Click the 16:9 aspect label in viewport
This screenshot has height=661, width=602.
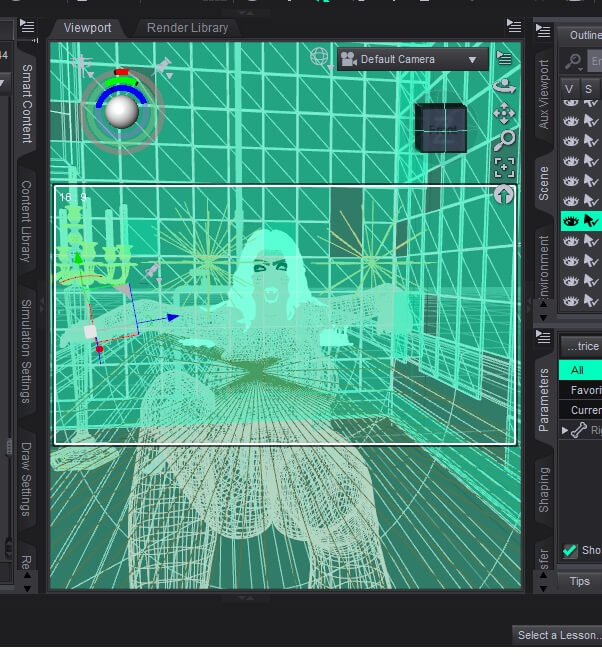[73, 197]
